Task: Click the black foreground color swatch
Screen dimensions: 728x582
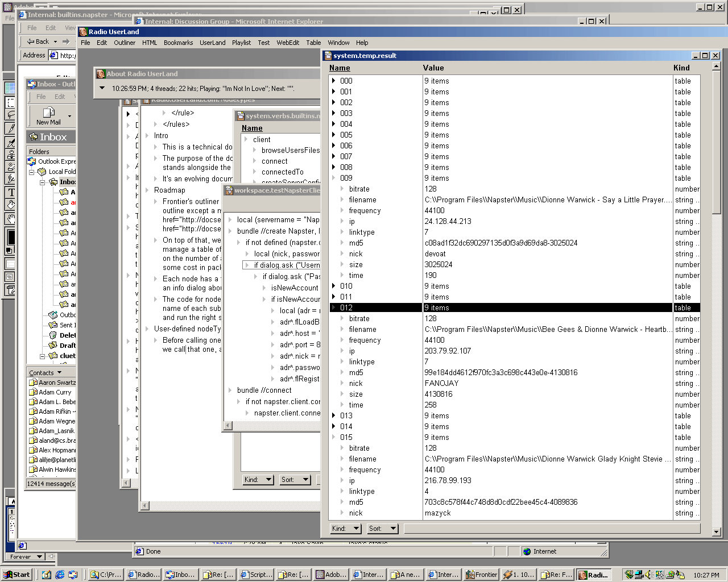Action: (x=10, y=236)
